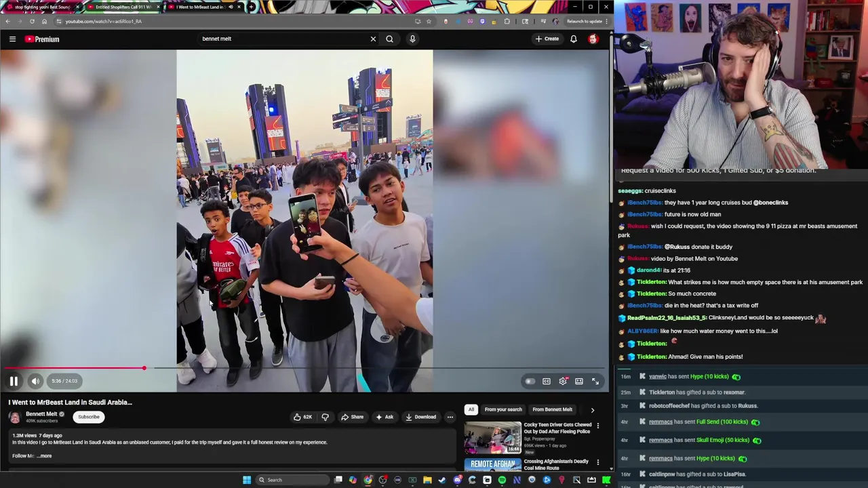Open the Create menu button
This screenshot has height=488, width=868.
tap(547, 39)
